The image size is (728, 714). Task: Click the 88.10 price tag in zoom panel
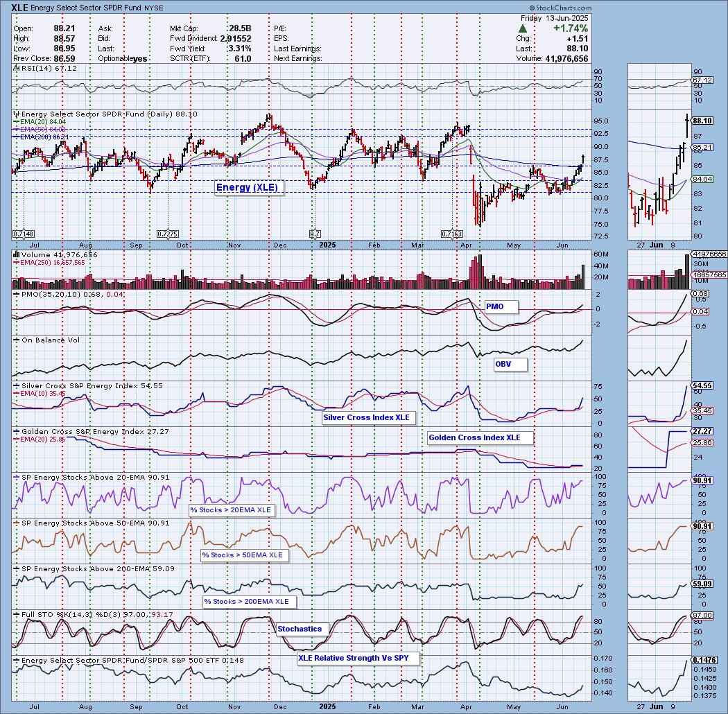[x=702, y=121]
